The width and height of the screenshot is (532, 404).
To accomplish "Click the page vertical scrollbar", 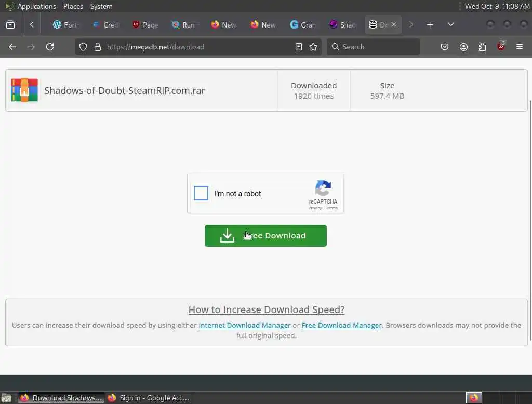I will click(530, 221).
